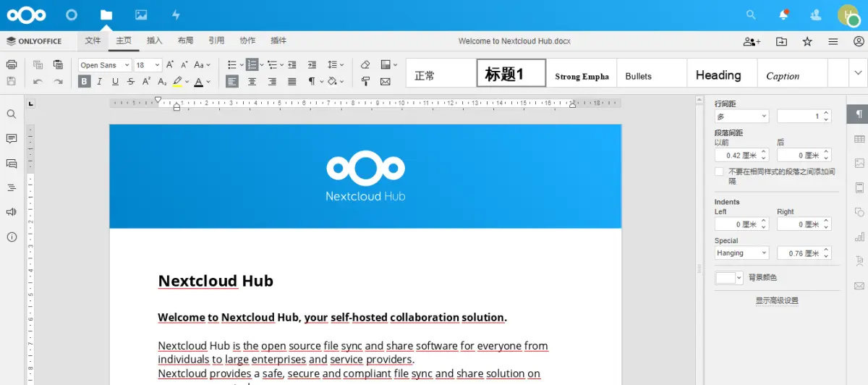The height and width of the screenshot is (385, 868).
Task: Save the document with the floppy icon
Action: pos(12,82)
